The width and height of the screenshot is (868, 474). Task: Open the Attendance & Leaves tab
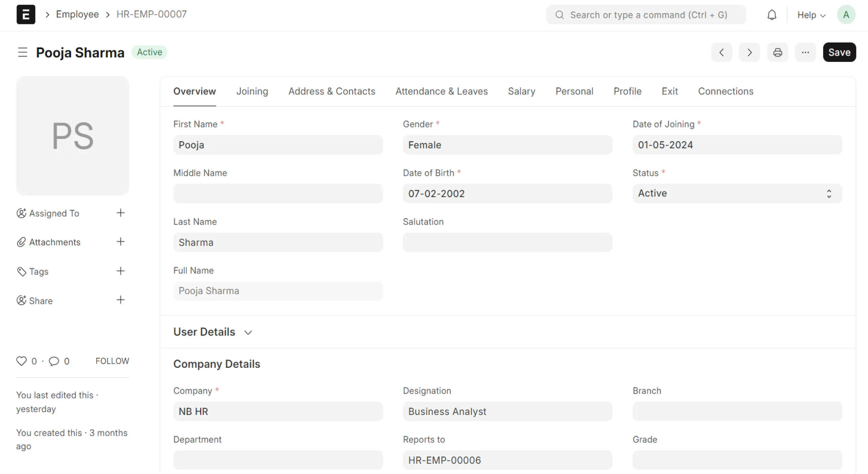click(442, 91)
